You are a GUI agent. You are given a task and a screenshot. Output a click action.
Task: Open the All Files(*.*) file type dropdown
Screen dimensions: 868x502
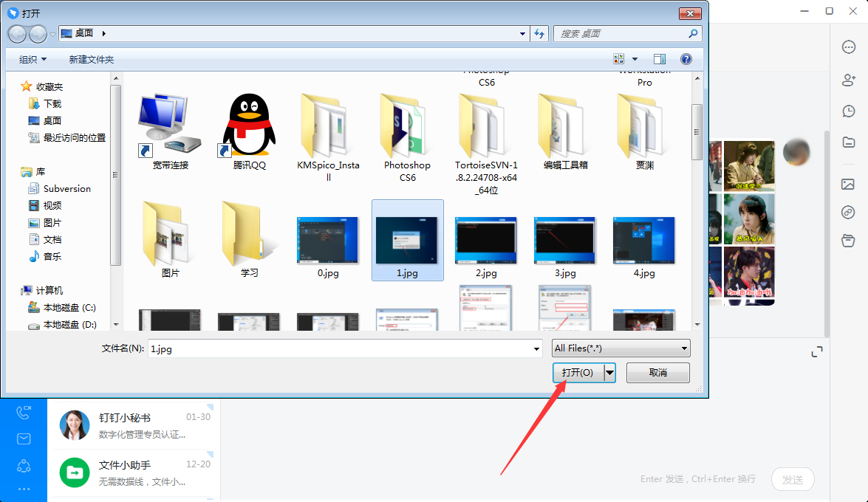pos(621,348)
